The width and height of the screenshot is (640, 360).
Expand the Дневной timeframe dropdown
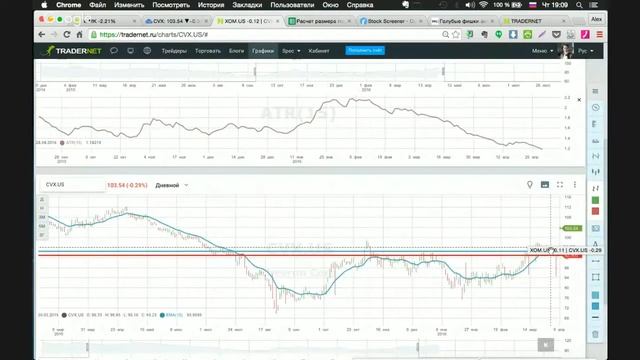(x=171, y=185)
